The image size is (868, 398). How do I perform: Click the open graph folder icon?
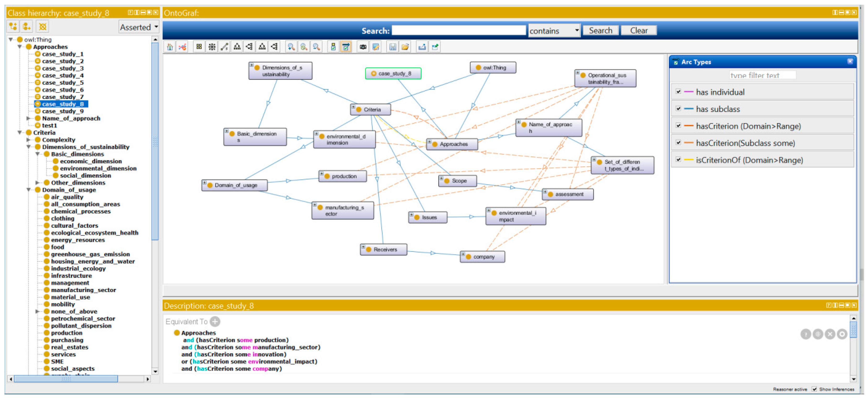coord(405,47)
